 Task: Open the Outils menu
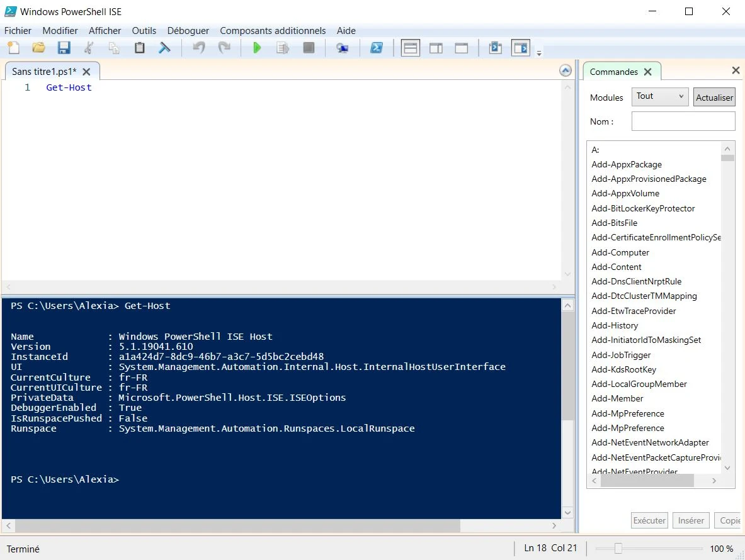(x=144, y=31)
